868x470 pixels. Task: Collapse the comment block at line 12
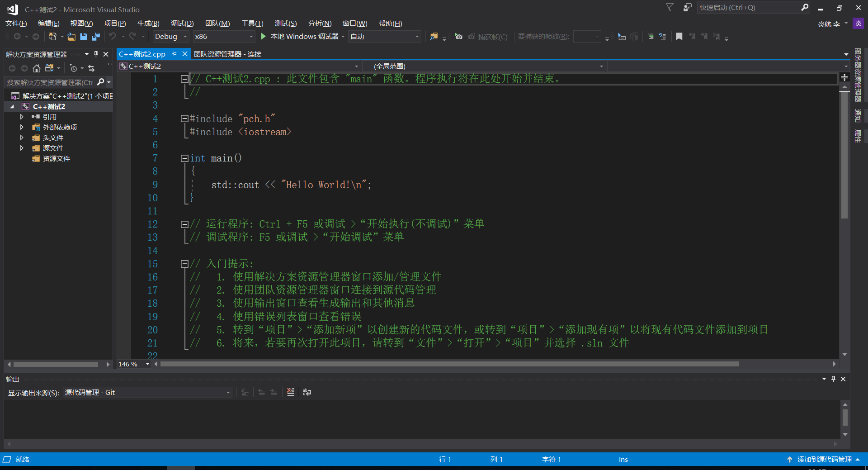coord(184,224)
